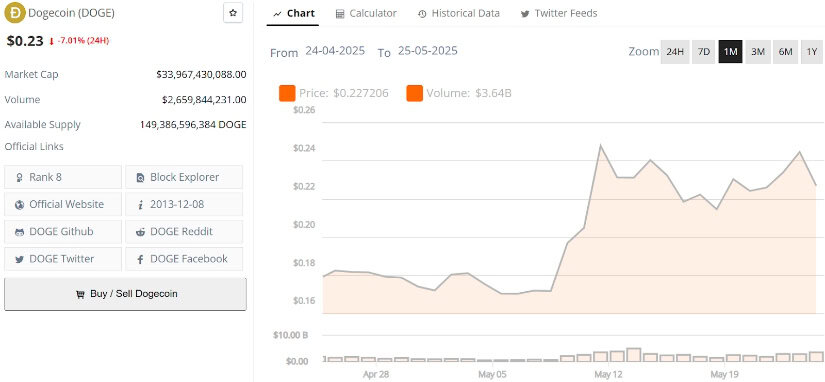Click the Github cat icon
Image resolution: width=825 pixels, height=382 pixels.
click(19, 232)
